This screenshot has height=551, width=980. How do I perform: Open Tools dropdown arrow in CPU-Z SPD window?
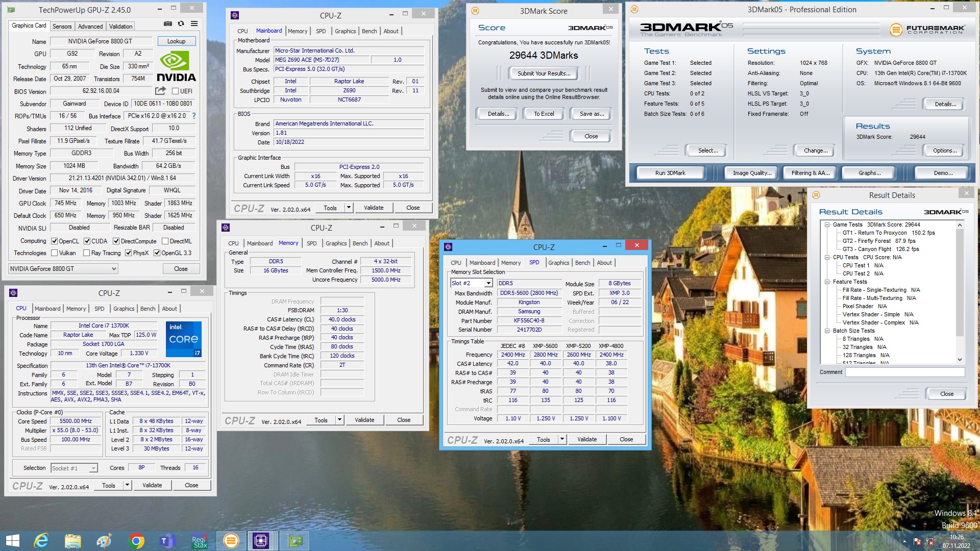click(x=562, y=439)
